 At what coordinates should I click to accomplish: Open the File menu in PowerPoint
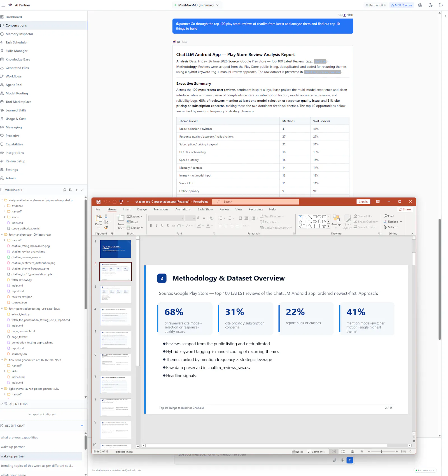[x=98, y=209]
